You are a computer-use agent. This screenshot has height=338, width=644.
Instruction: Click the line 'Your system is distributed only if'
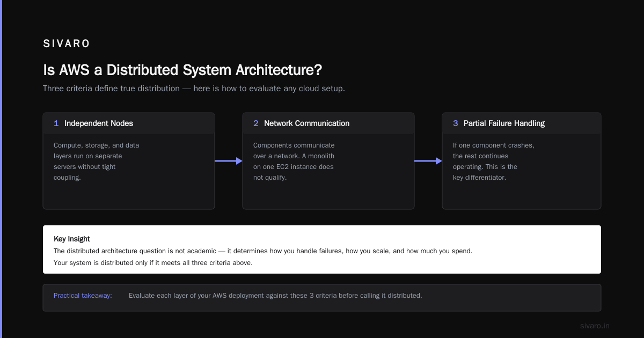pyautogui.click(x=153, y=263)
